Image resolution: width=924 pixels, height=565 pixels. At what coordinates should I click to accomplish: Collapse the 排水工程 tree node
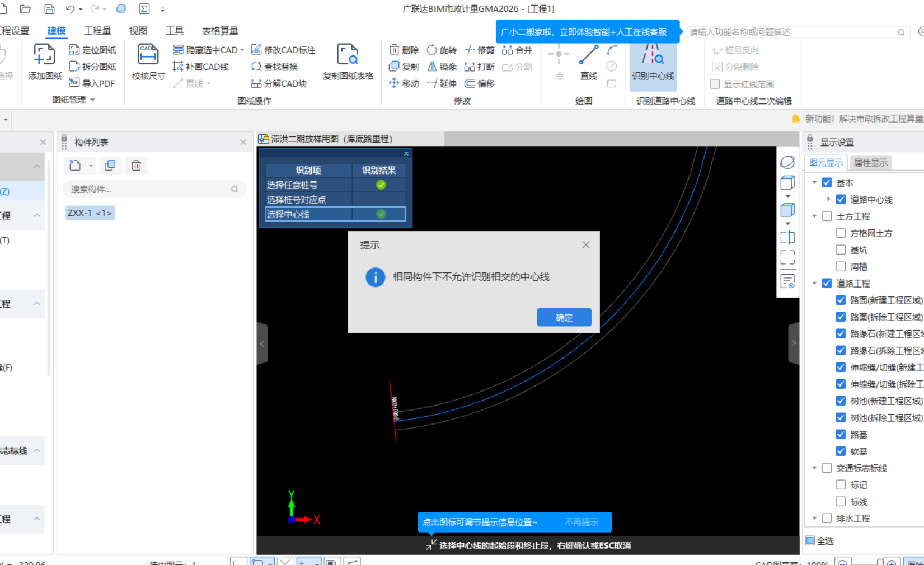(x=814, y=519)
